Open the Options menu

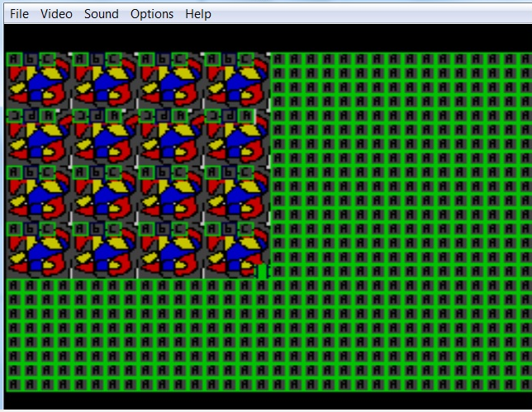pyautogui.click(x=152, y=14)
